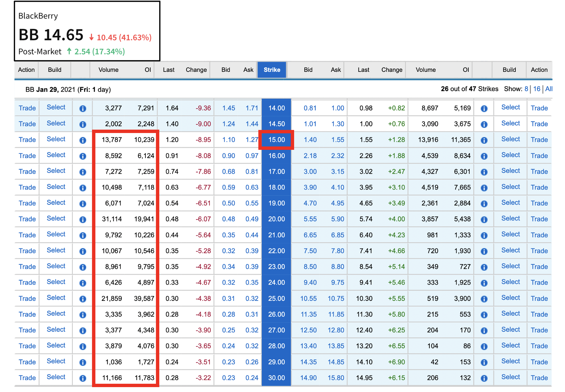The height and width of the screenshot is (392, 565).
Task: Open put info icon for 14.50 strike
Action: pyautogui.click(x=484, y=124)
